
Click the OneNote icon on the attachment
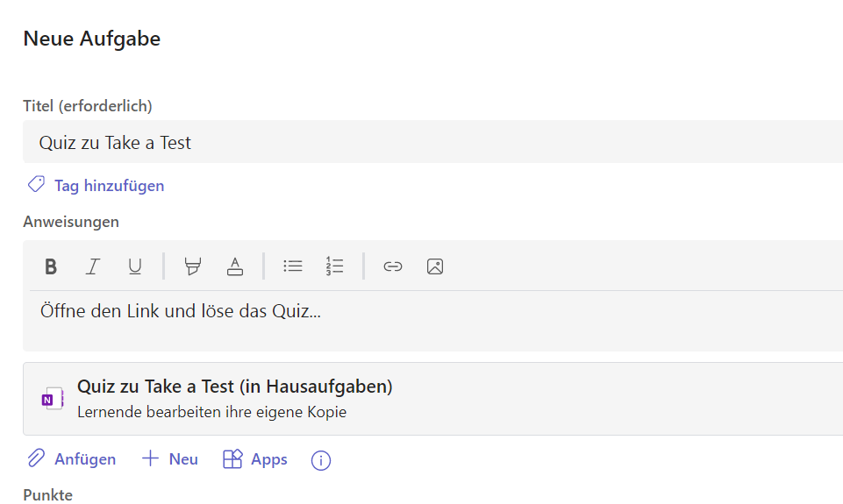(x=53, y=399)
